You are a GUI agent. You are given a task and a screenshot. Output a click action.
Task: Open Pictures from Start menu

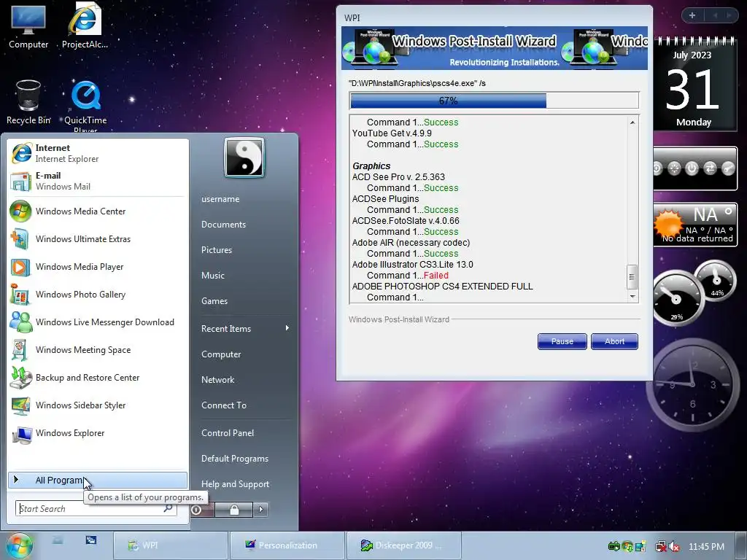point(217,250)
